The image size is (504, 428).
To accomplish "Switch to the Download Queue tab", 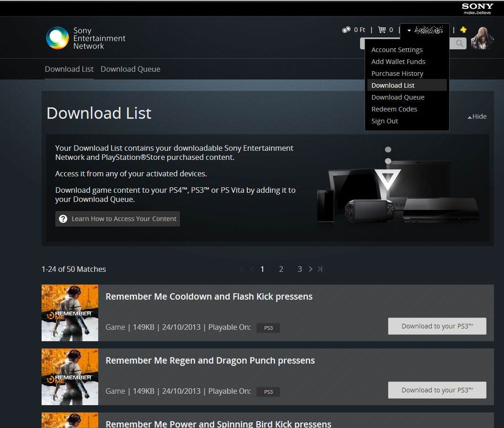I will 130,69.
